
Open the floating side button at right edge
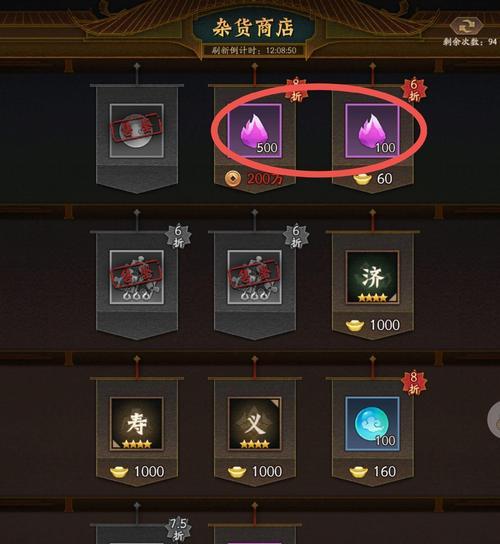coord(494,420)
